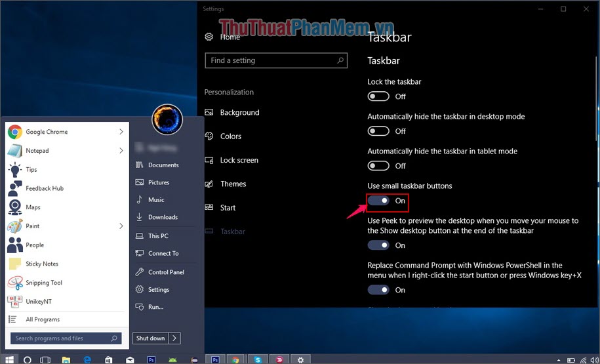
Task: Toggle auto-hide taskbar in desktop mode
Action: coord(378,131)
